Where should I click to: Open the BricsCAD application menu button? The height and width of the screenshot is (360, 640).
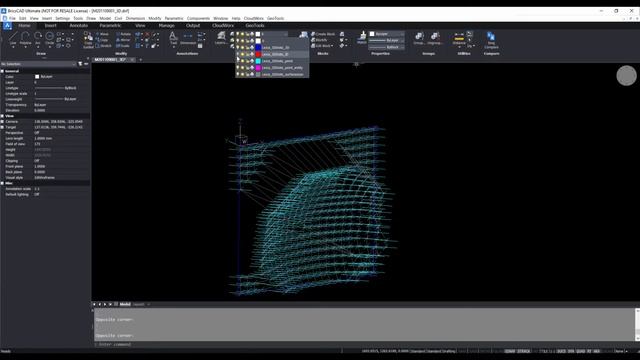tap(7, 26)
